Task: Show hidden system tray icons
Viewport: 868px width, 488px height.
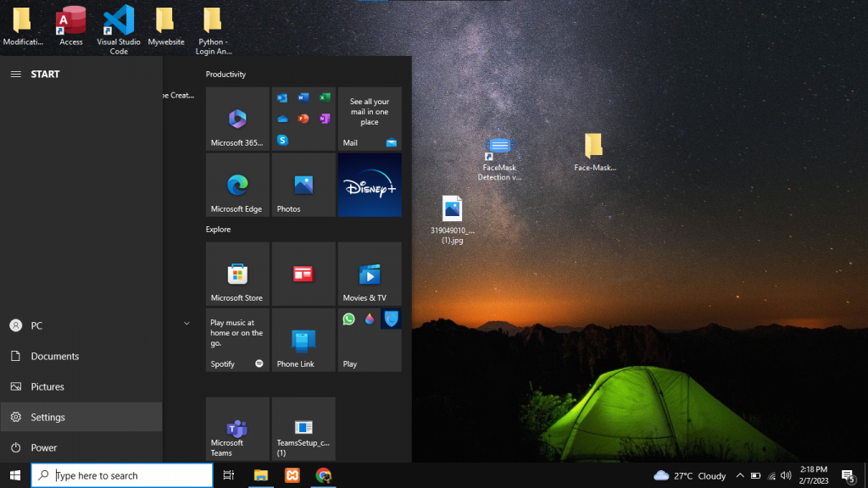Action: coord(739,475)
